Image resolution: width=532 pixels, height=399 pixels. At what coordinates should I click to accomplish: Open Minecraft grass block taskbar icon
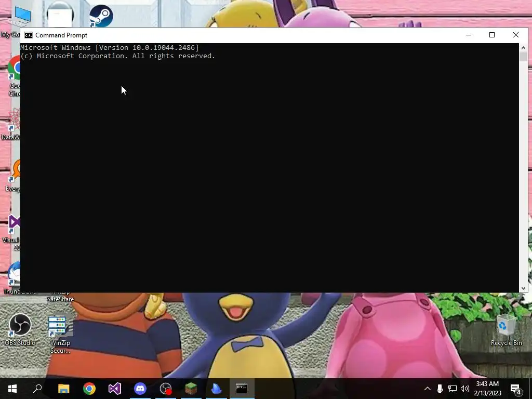[x=191, y=389]
